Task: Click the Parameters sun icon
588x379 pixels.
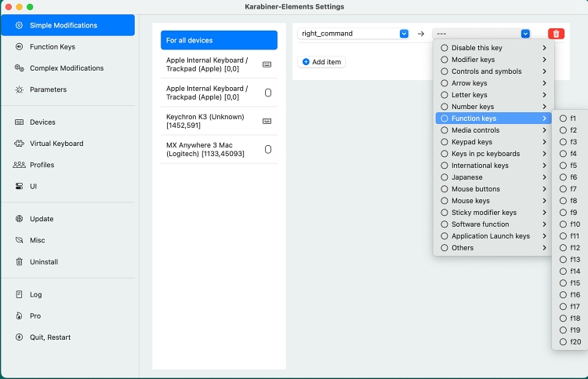Action: tap(19, 89)
